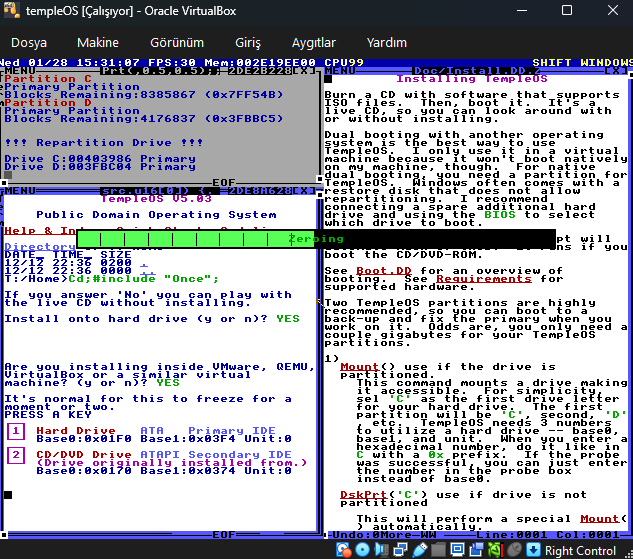The width and height of the screenshot is (633, 559).
Task: Open MENU of the TempleOS V5.03 terminal window
Action: [x=20, y=191]
